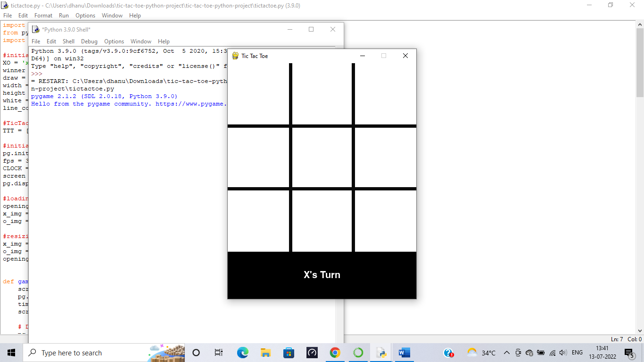The height and width of the screenshot is (362, 644).
Task: Click the "Col: 0" status bar entry
Action: point(635,339)
